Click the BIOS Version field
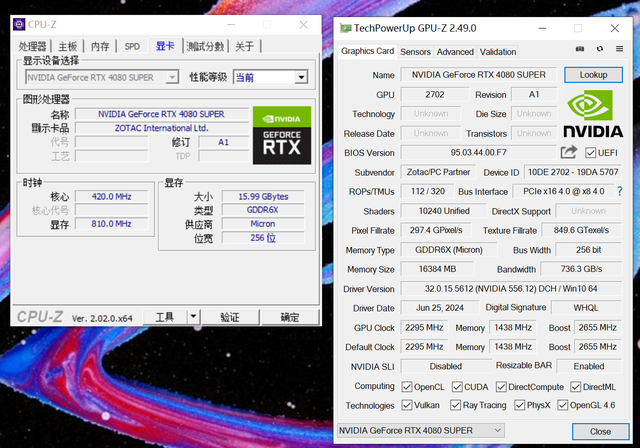 coord(478,153)
